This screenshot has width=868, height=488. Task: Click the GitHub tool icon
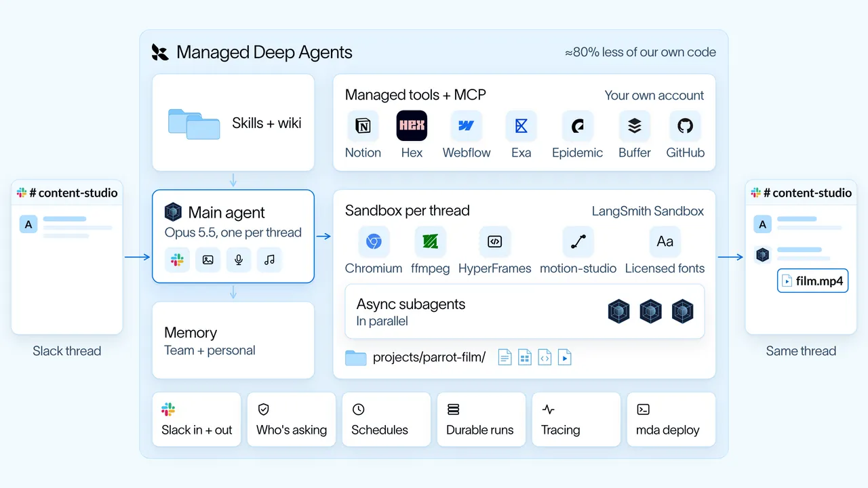click(x=685, y=125)
